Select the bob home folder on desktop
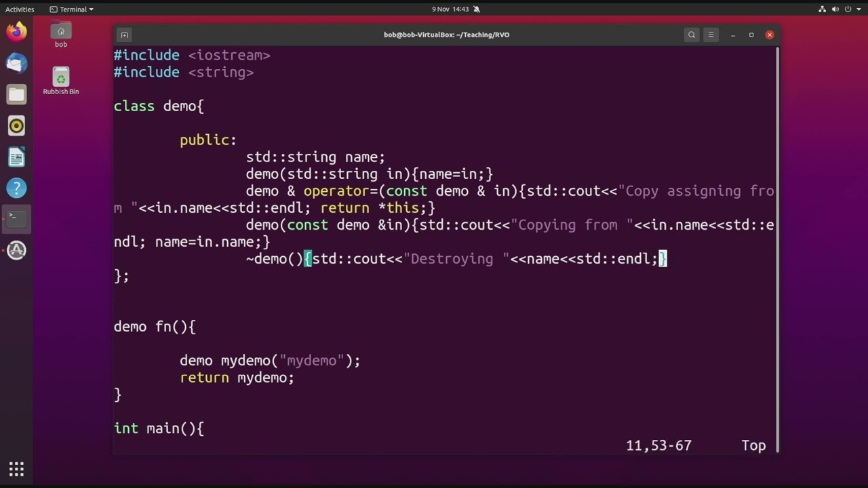868x488 pixels. 61,35
